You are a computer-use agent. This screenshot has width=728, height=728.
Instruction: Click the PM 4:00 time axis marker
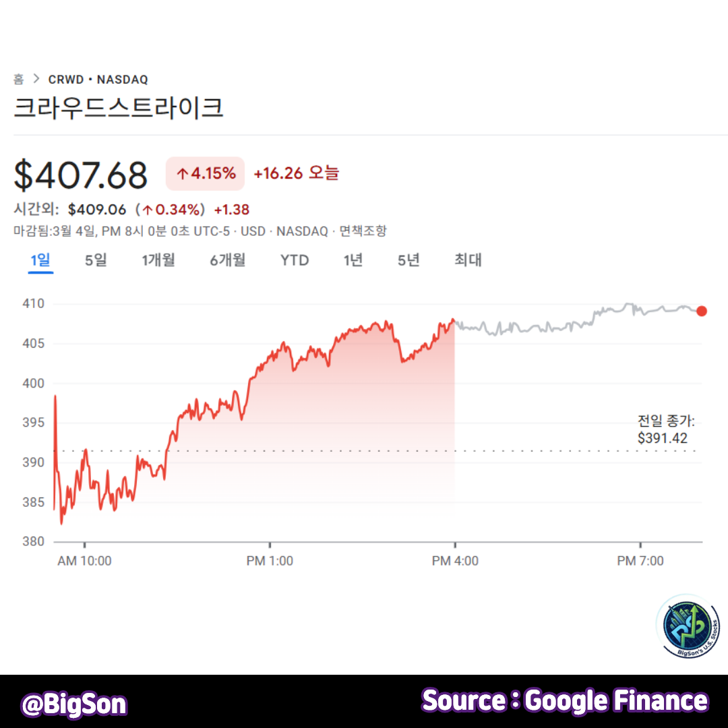point(455,561)
